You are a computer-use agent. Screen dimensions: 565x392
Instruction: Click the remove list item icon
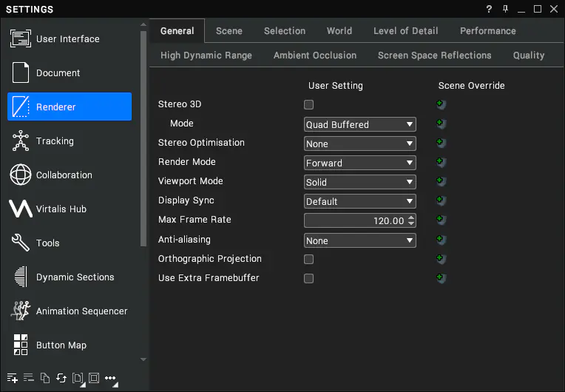pyautogui.click(x=28, y=378)
